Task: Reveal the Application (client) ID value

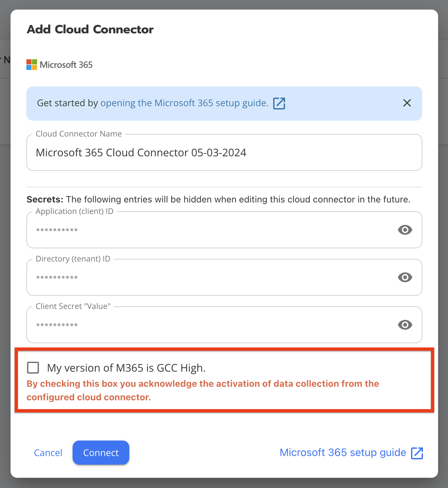Action: [x=405, y=230]
